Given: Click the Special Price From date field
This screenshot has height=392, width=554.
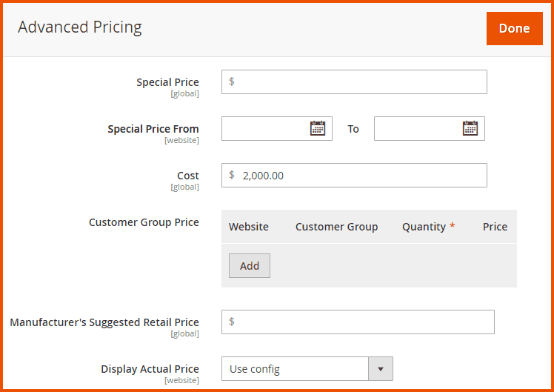Looking at the screenshot, I should [277, 128].
